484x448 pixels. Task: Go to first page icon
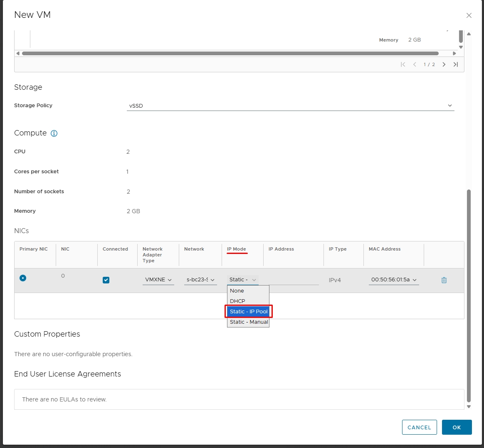403,64
